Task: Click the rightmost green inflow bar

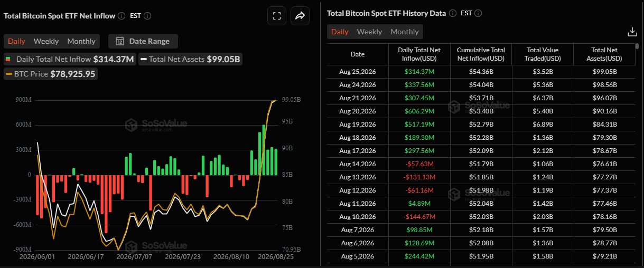Action: [276, 162]
